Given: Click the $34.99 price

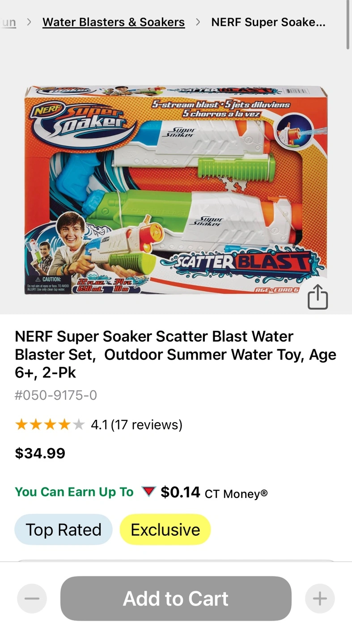Looking at the screenshot, I should point(40,453).
